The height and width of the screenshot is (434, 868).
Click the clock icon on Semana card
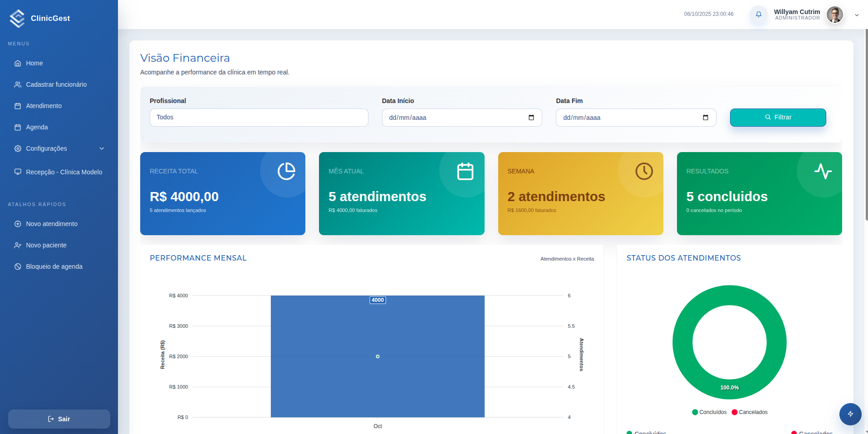(x=644, y=171)
